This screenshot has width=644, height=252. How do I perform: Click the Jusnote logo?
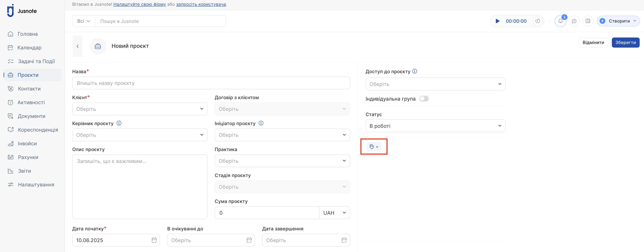[22, 11]
